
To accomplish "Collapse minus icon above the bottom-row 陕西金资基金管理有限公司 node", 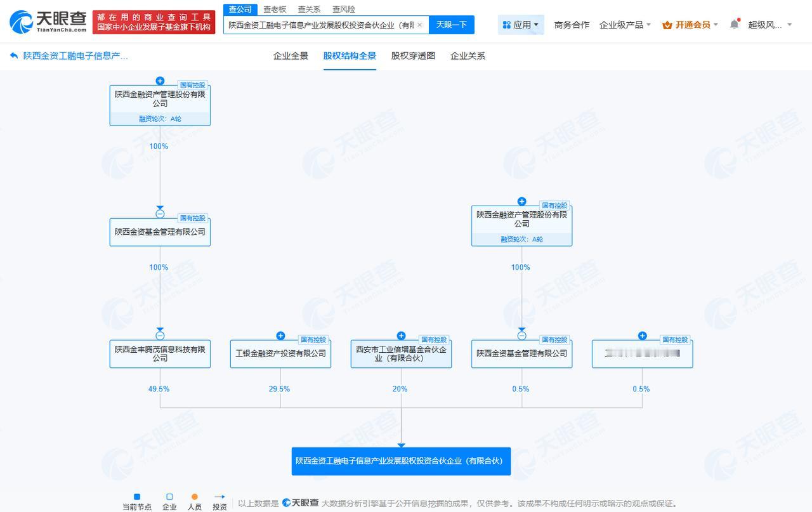I will pyautogui.click(x=521, y=336).
